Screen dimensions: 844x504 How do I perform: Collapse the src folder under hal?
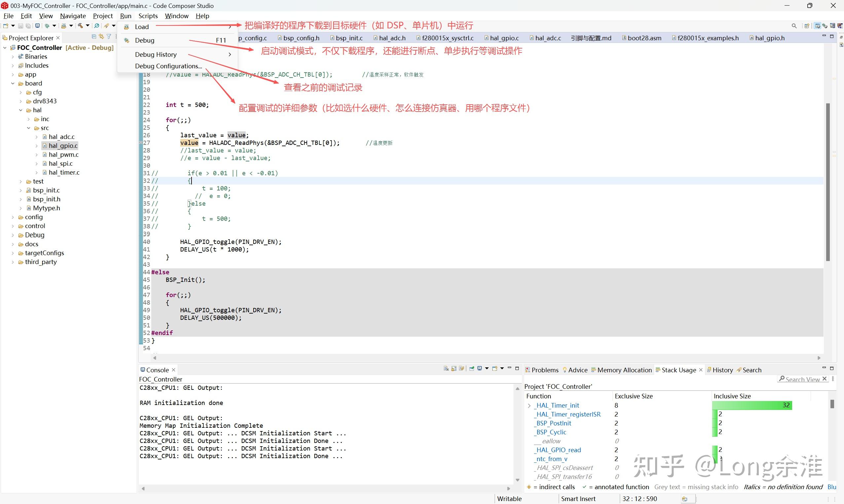(x=29, y=128)
